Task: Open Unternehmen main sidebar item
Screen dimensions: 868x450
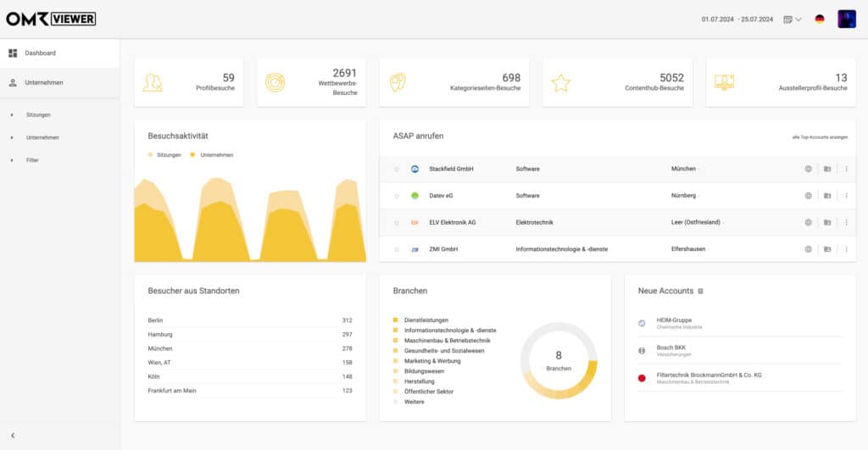Action: (43, 82)
